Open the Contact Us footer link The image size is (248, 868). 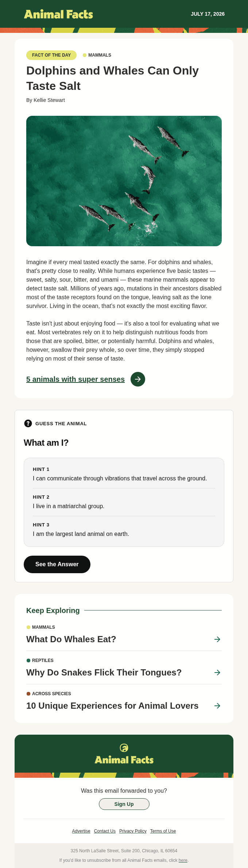coord(105,831)
